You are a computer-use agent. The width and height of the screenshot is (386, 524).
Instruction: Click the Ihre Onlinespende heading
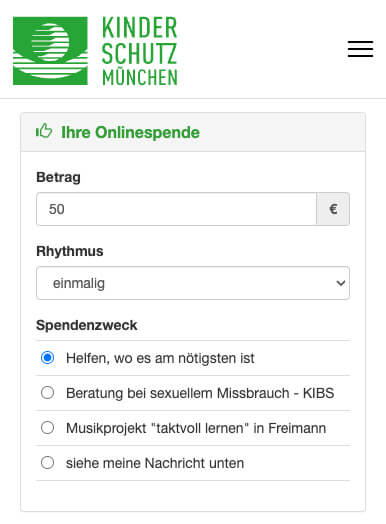tap(130, 132)
